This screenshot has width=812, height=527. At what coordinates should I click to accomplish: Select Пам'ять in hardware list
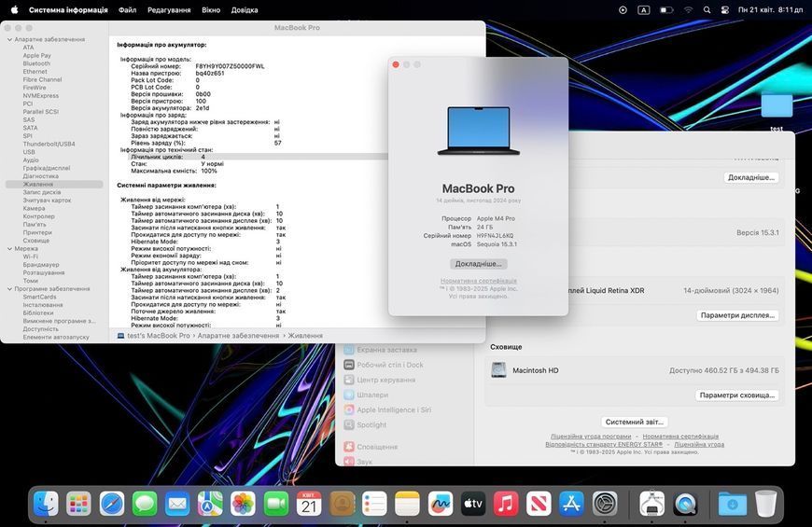pos(35,225)
